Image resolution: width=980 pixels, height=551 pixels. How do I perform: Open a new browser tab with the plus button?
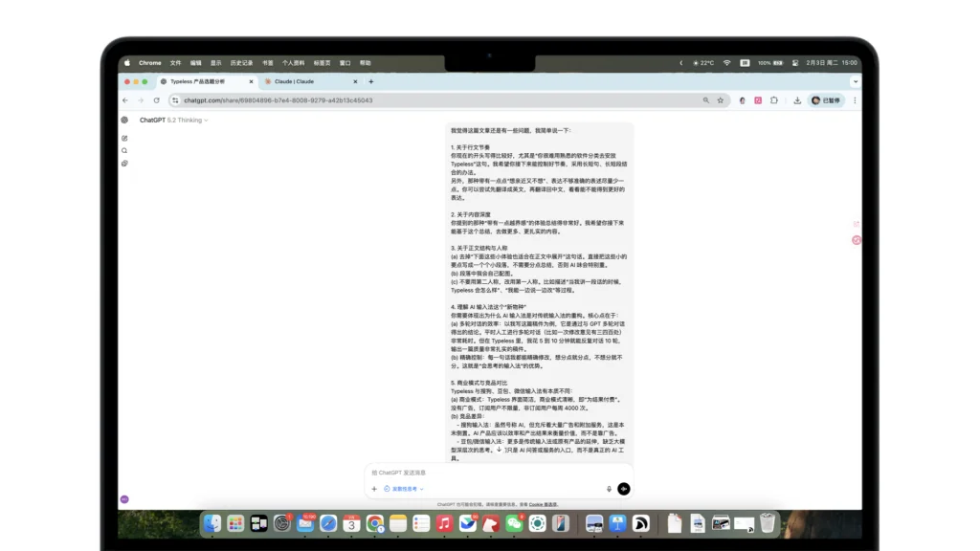click(x=369, y=81)
